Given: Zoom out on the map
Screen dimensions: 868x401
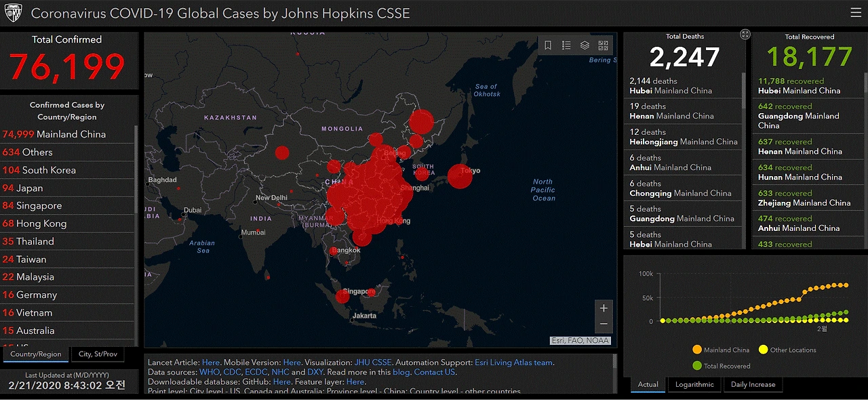Looking at the screenshot, I should 604,324.
